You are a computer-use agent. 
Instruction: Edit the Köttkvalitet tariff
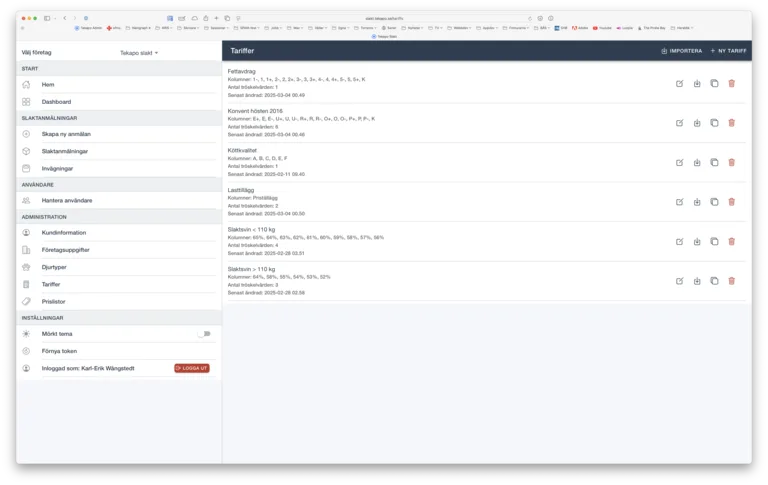(679, 163)
